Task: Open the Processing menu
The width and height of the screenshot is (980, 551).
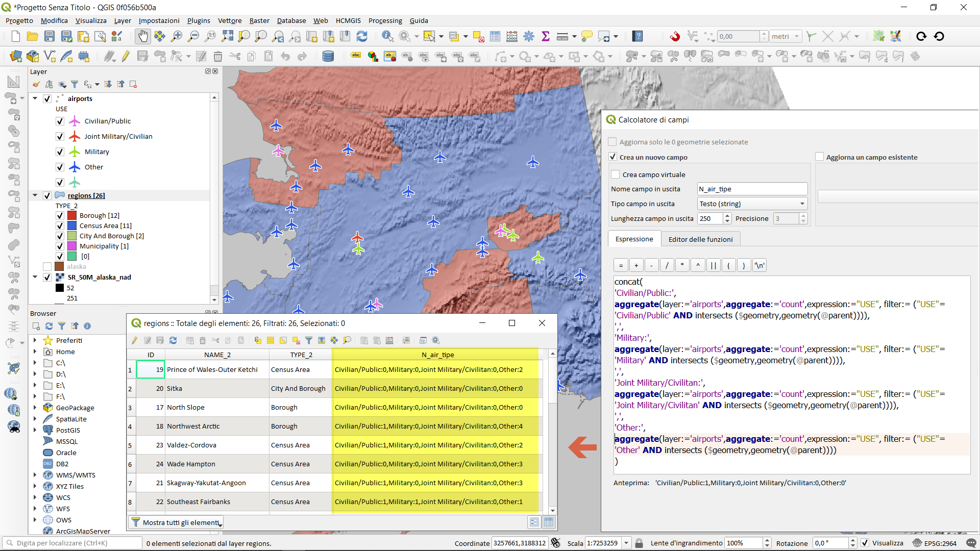Action: pos(385,20)
